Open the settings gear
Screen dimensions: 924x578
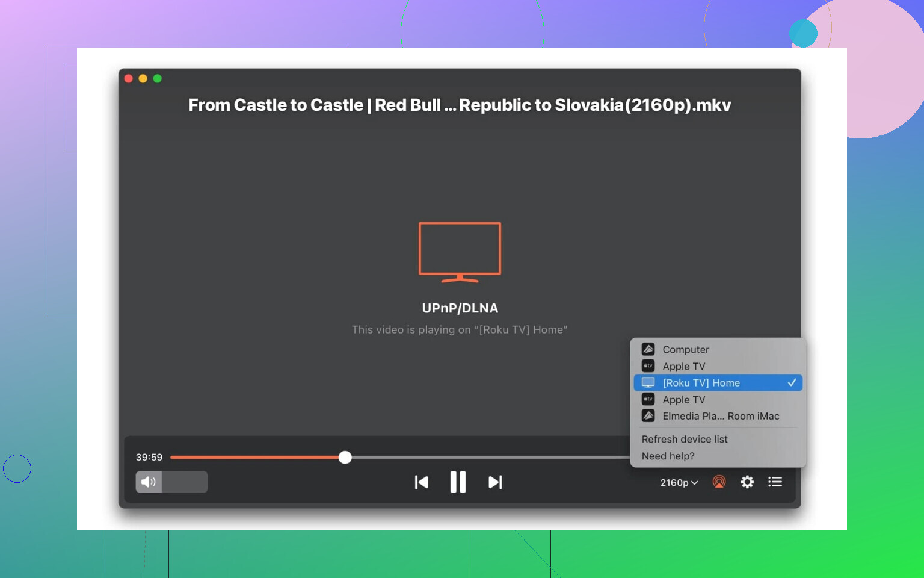point(747,482)
